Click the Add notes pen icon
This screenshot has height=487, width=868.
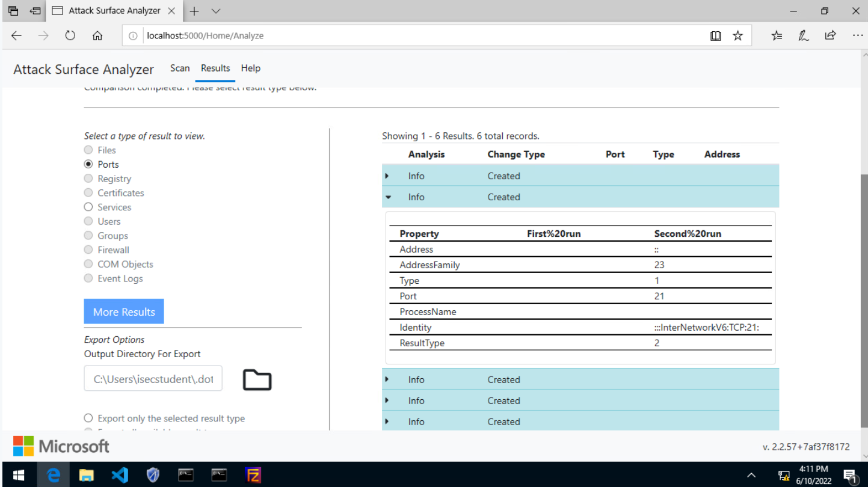tap(804, 35)
